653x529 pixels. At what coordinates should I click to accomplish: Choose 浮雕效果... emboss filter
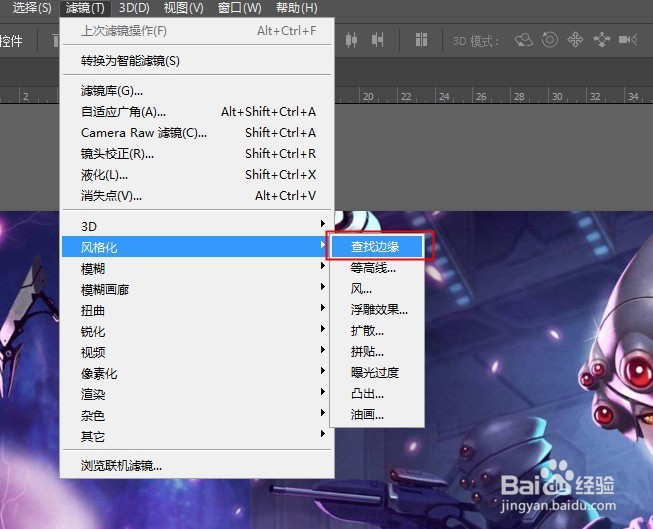pos(377,309)
